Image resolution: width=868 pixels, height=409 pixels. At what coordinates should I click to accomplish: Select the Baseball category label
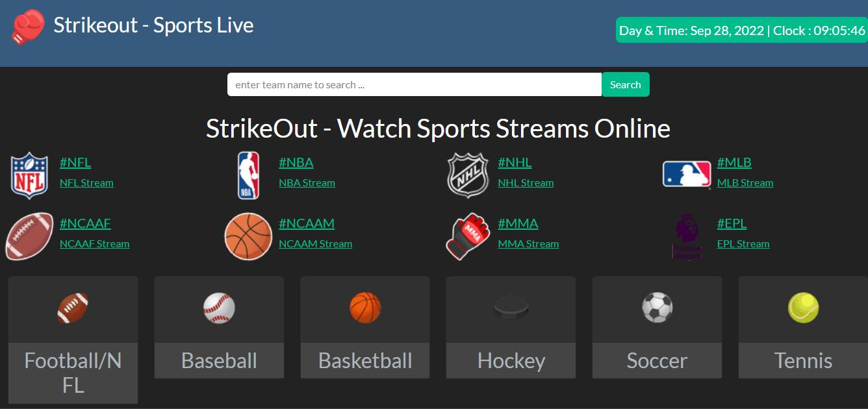(x=219, y=360)
